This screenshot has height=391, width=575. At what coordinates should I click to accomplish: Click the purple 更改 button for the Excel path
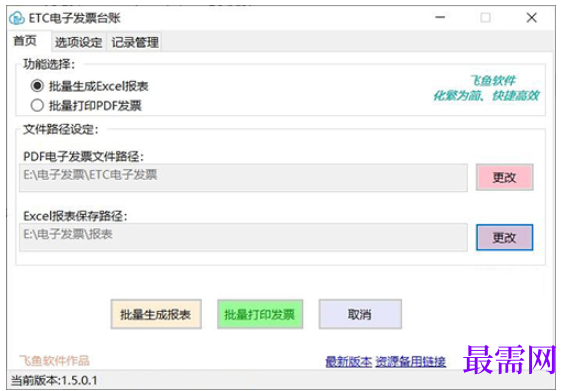pyautogui.click(x=505, y=238)
